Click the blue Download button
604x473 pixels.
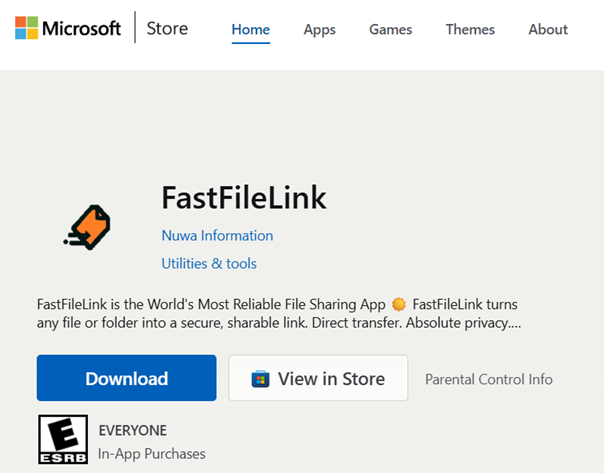(126, 378)
